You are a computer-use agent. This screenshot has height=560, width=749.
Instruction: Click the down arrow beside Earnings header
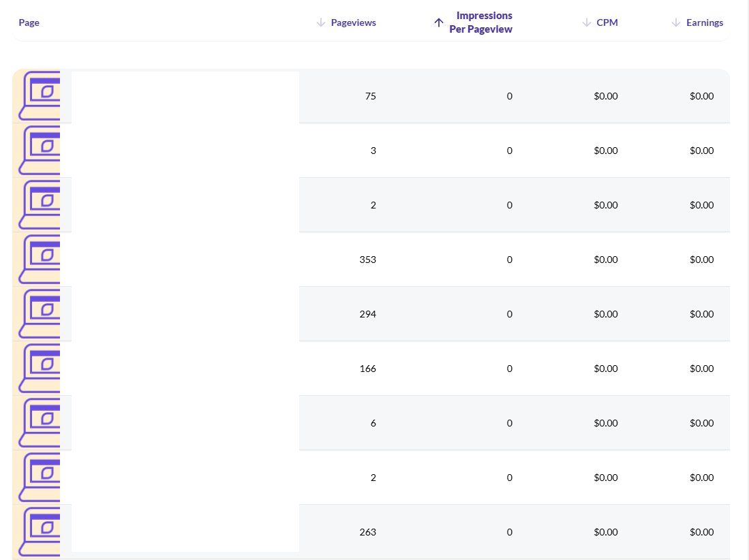tap(676, 22)
